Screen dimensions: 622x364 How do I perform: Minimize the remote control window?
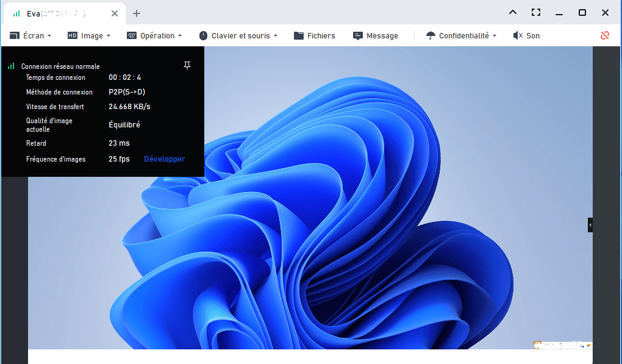(559, 13)
